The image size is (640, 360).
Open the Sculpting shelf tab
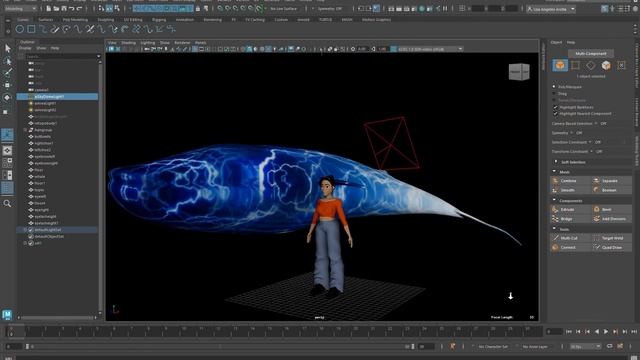105,19
